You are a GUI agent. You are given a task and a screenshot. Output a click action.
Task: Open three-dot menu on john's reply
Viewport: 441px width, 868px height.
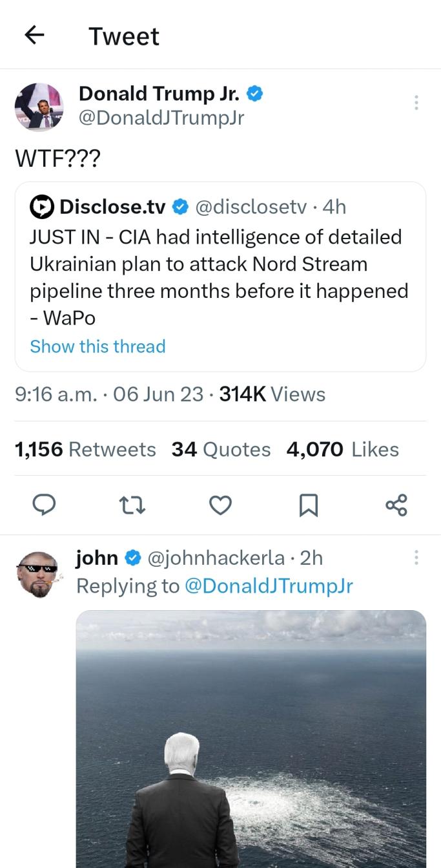pyautogui.click(x=416, y=557)
